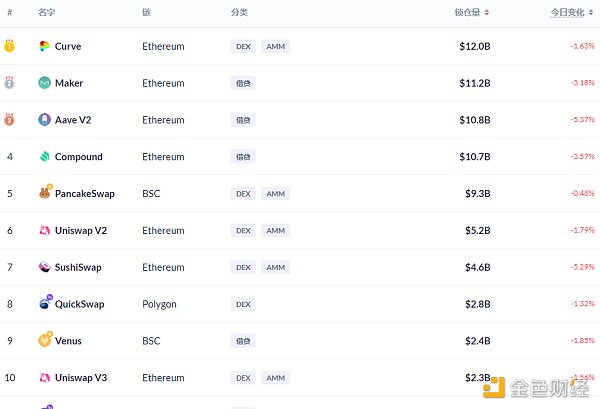Click the Venus logo icon
Viewport: 600px width, 409px height.
(x=45, y=339)
